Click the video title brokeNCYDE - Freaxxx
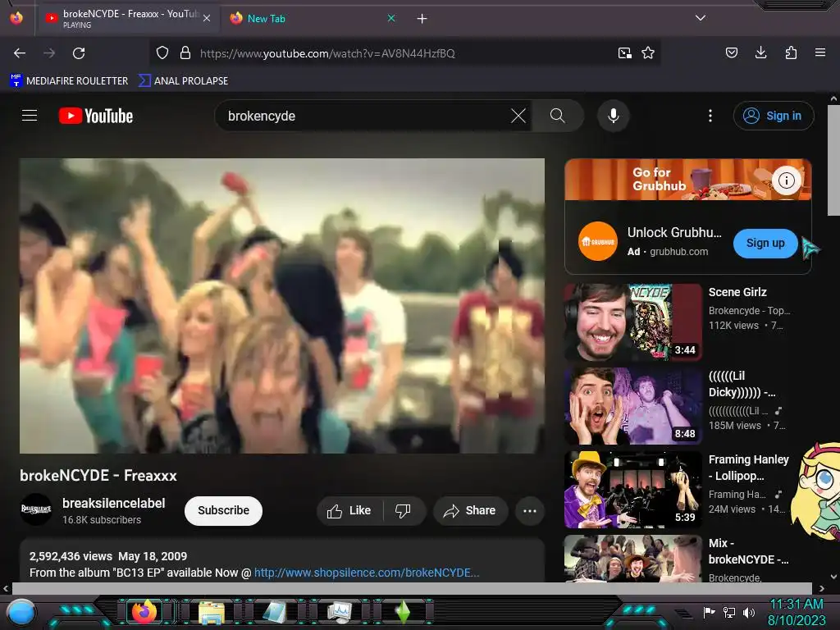This screenshot has width=840, height=630. coord(98,475)
